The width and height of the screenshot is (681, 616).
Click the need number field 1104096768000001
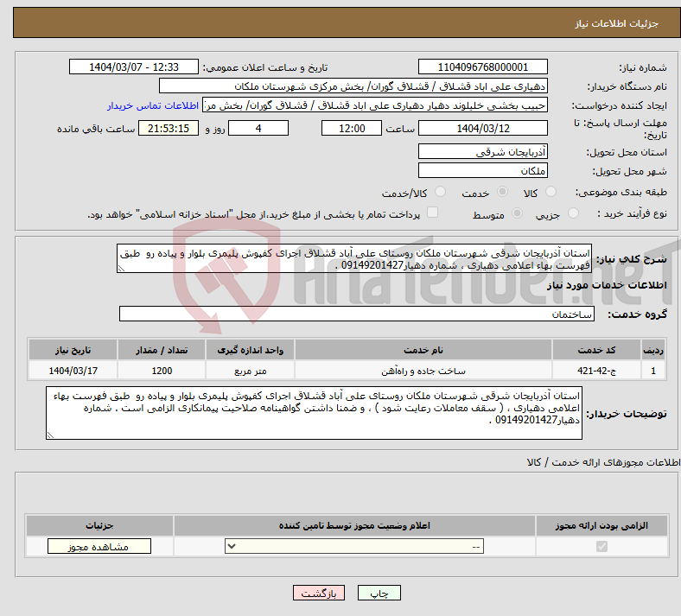[x=482, y=67]
